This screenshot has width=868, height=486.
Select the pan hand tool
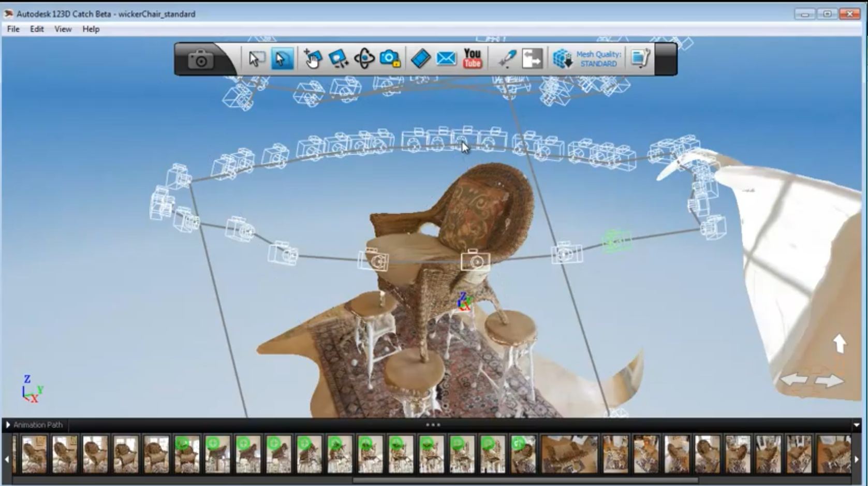click(x=312, y=59)
